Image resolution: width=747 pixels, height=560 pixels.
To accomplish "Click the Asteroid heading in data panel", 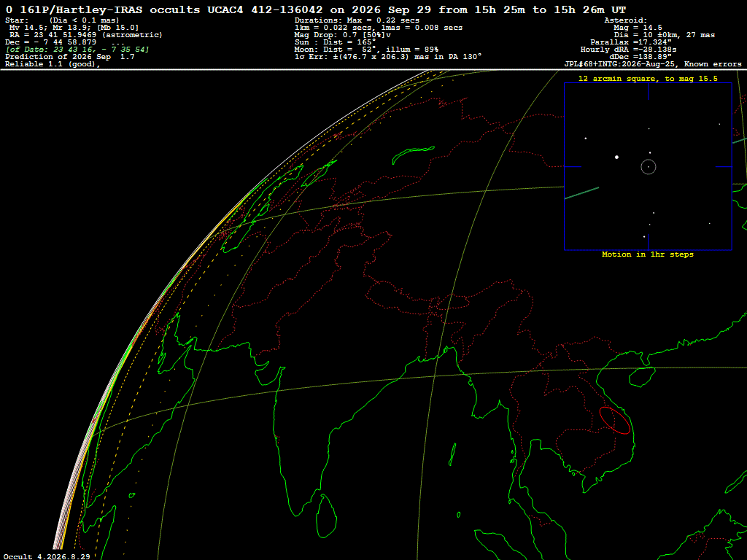I will 625,20.
